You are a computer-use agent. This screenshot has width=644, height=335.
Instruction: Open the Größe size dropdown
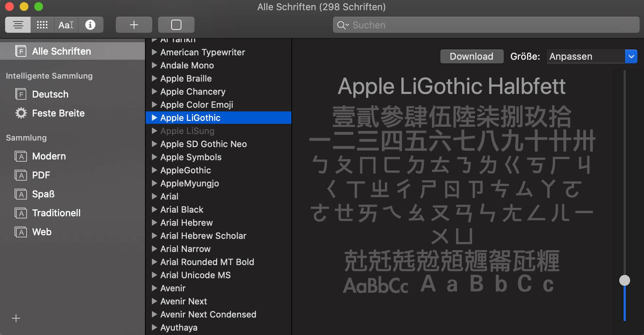click(631, 56)
